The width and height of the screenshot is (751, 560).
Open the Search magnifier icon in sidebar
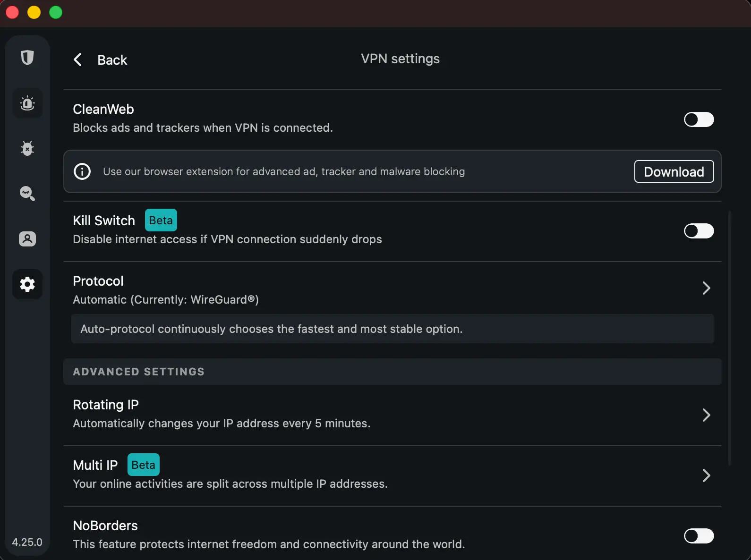[27, 194]
